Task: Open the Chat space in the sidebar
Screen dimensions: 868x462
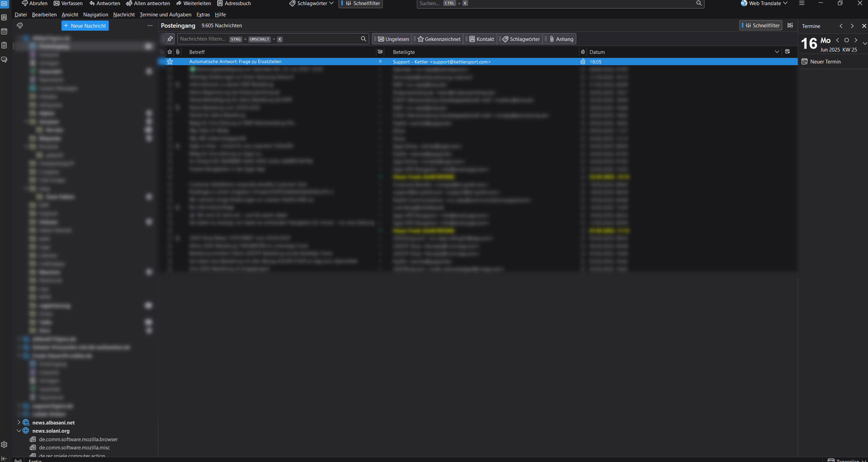Action: pyautogui.click(x=4, y=59)
